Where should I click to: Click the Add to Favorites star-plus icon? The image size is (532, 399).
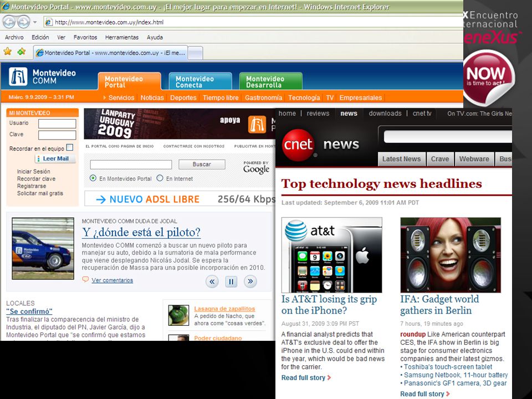tap(22, 52)
